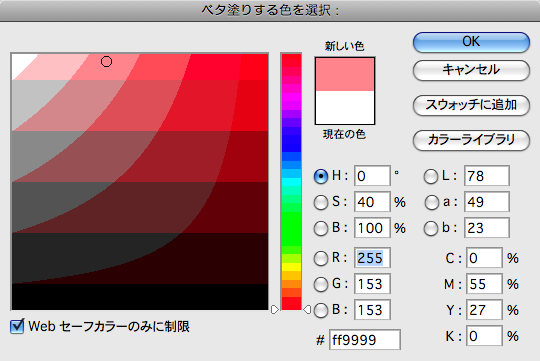Select the RGB blue B radio button
Screen dimensions: 540x361
[x=321, y=310]
